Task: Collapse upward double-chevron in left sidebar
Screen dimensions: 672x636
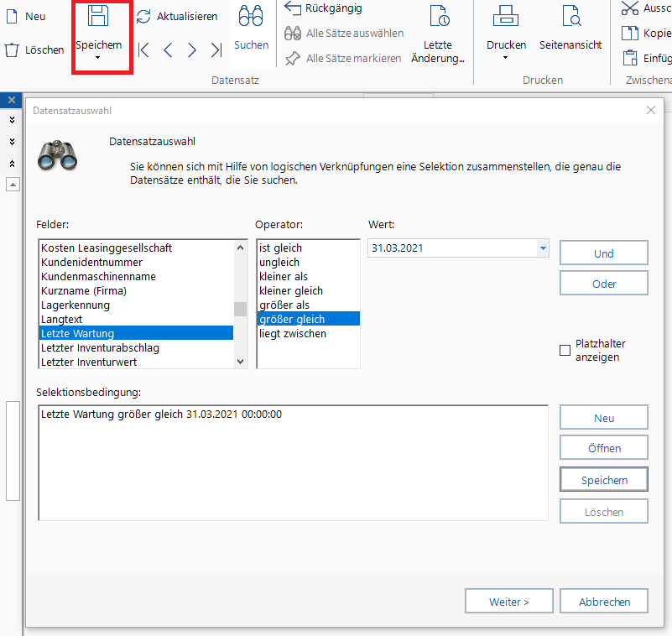Action: [x=12, y=164]
